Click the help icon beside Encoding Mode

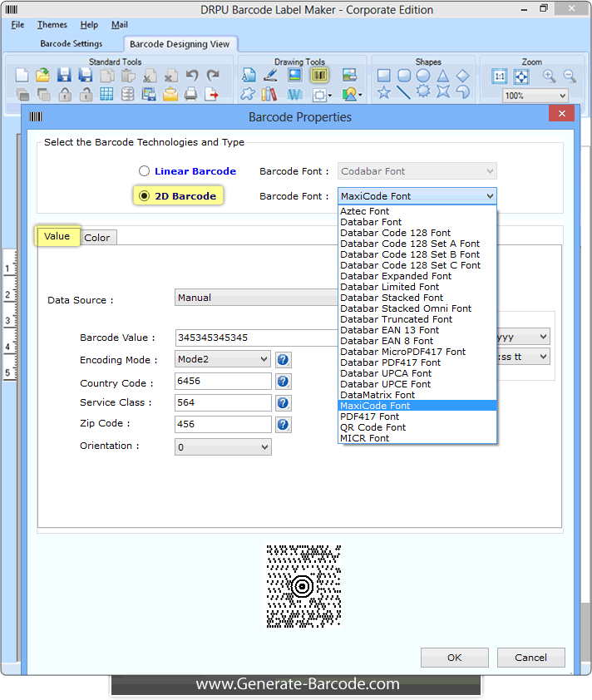click(x=284, y=360)
